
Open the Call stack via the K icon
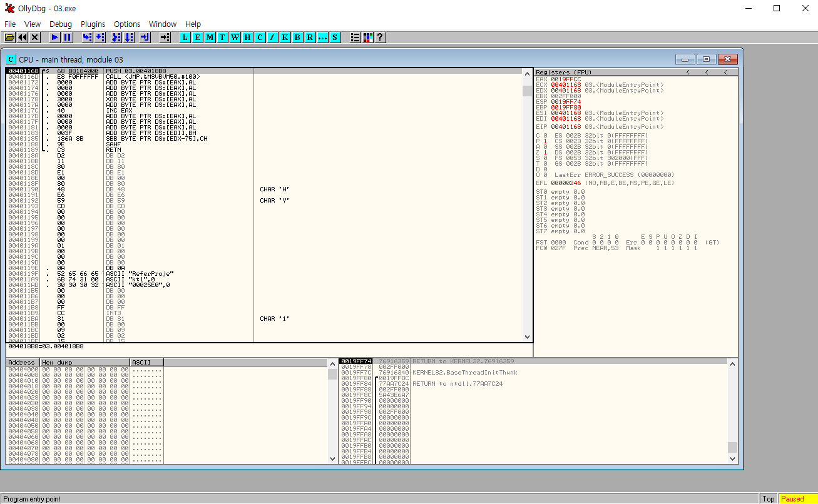pyautogui.click(x=285, y=38)
